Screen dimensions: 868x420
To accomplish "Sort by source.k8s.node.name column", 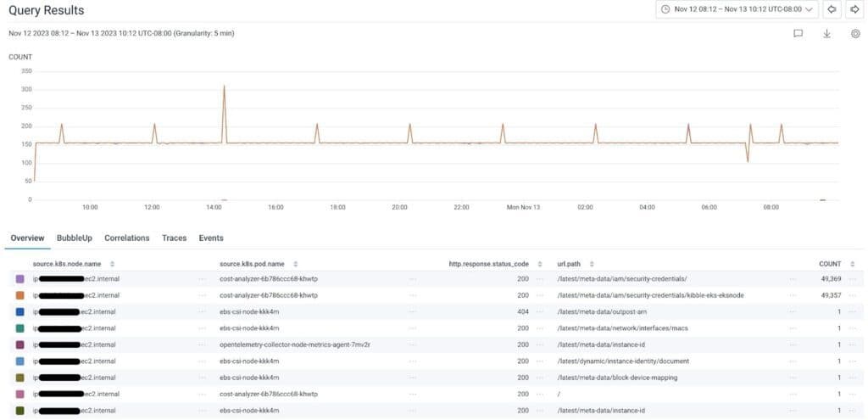I will click(x=112, y=264).
